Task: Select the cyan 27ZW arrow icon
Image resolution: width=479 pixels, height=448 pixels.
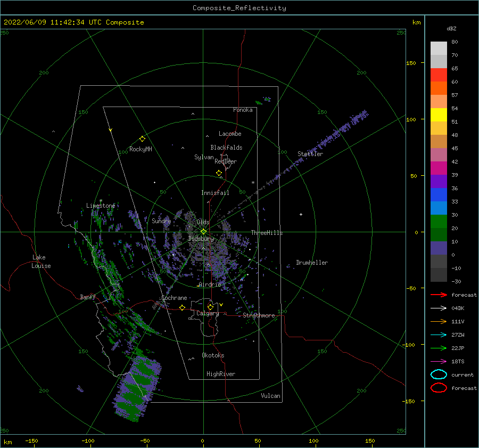Action: pos(439,335)
